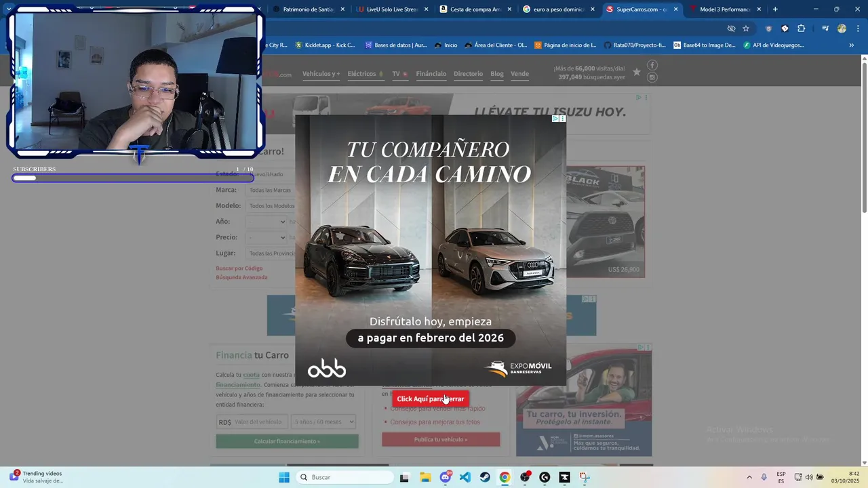Viewport: 868px width, 488px height.
Task: Open the API de Videojuegos bookmark
Action: point(773,45)
